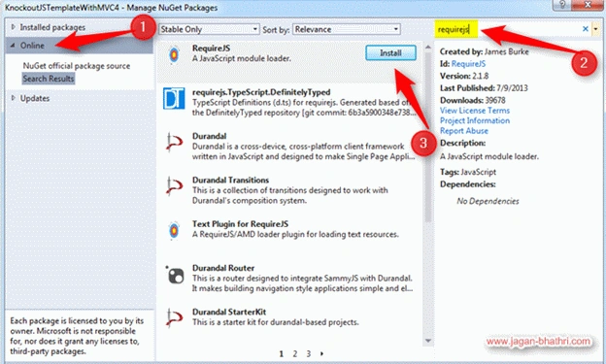Collapse the Online section

tap(13, 46)
